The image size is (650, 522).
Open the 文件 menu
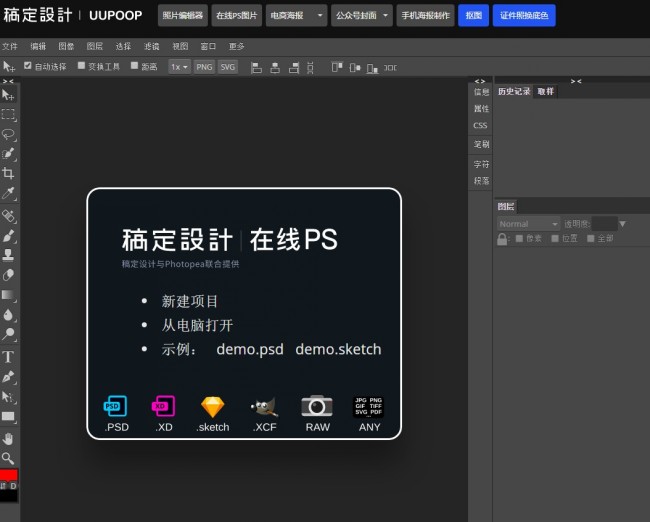pos(10,46)
